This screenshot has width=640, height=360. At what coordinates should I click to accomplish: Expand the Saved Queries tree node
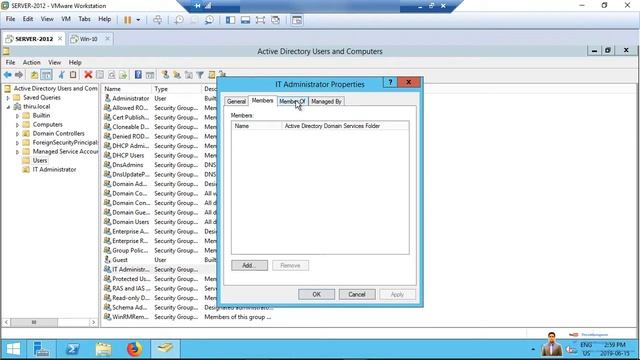point(8,98)
